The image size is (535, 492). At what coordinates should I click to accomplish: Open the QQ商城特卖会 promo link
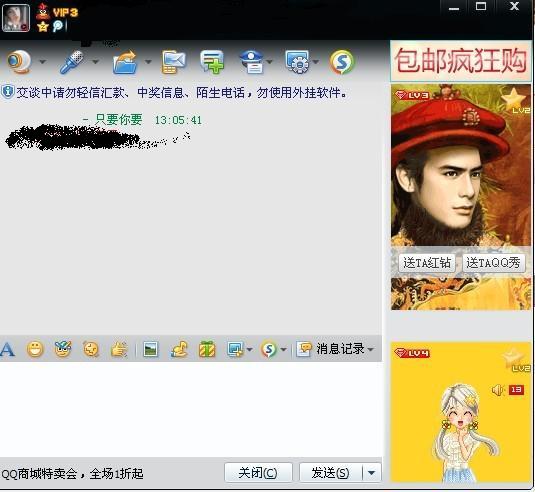(x=72, y=474)
